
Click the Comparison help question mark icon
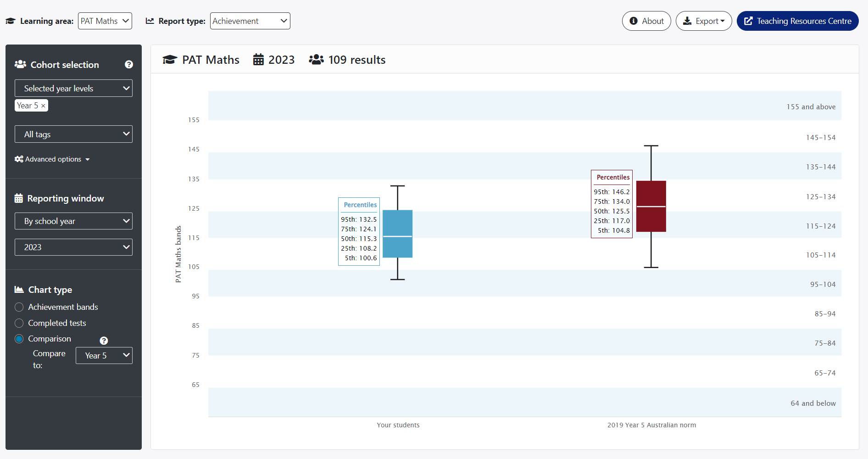pos(104,341)
